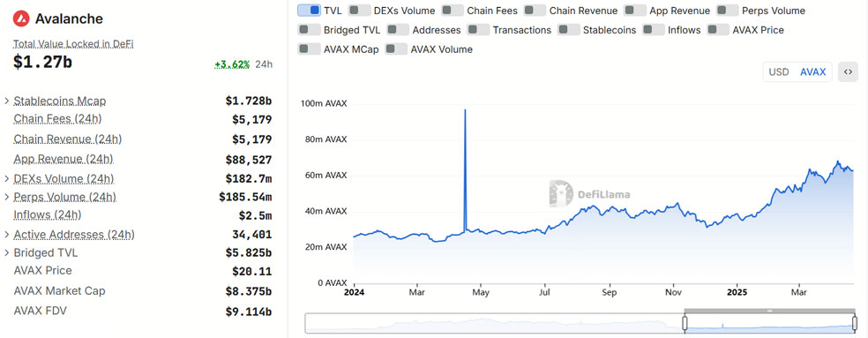Screen dimensions: 868x338
Task: Switch chart denomination to USD
Action: tap(779, 72)
